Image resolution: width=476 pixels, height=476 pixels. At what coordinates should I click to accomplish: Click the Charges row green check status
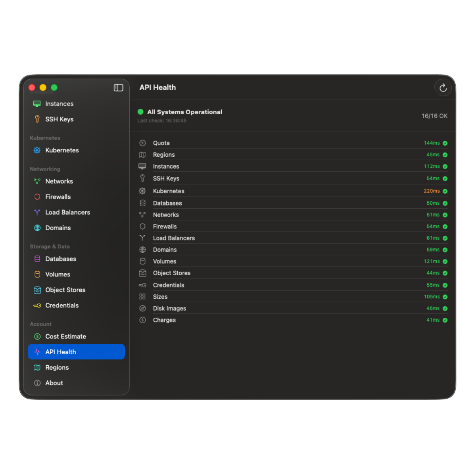click(445, 320)
